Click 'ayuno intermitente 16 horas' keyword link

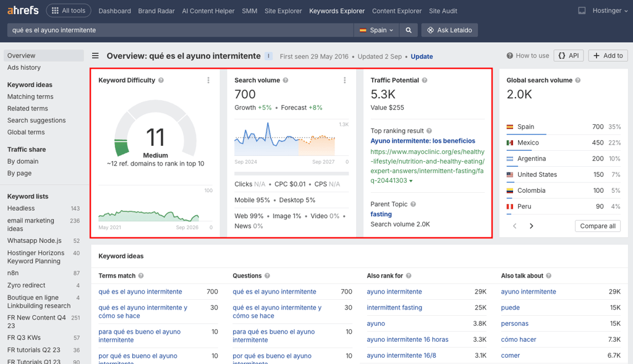click(407, 339)
